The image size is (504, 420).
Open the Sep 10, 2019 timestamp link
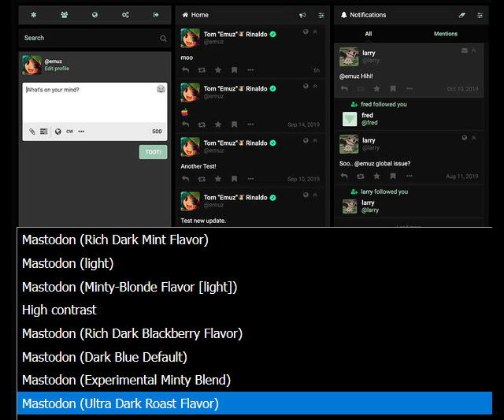click(x=304, y=179)
